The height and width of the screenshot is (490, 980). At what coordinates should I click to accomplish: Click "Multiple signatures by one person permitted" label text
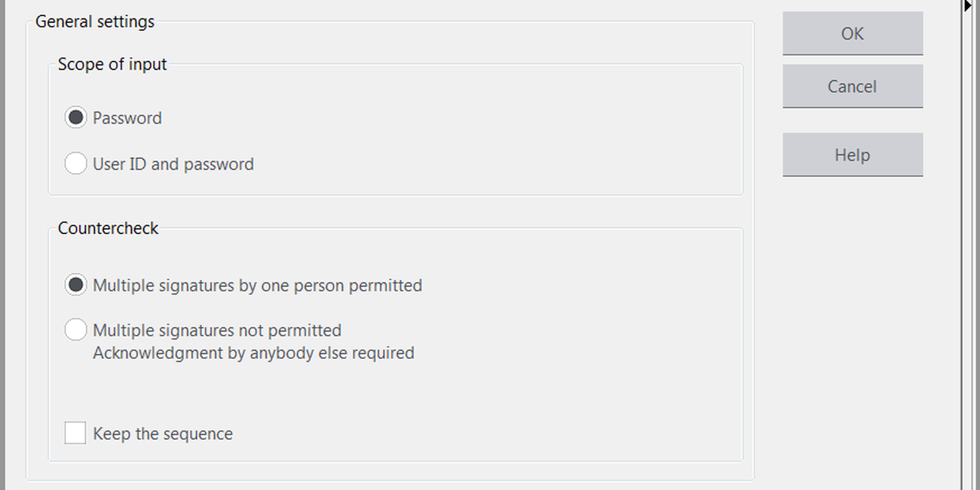click(257, 286)
